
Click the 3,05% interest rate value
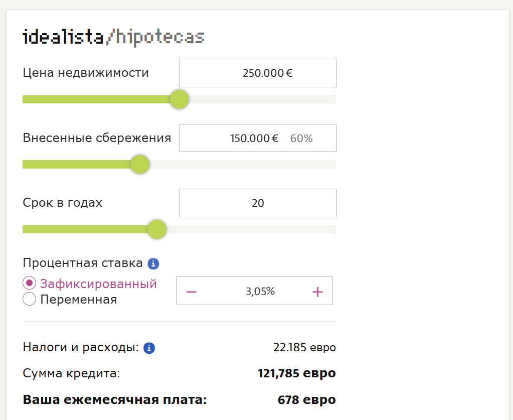(260, 291)
